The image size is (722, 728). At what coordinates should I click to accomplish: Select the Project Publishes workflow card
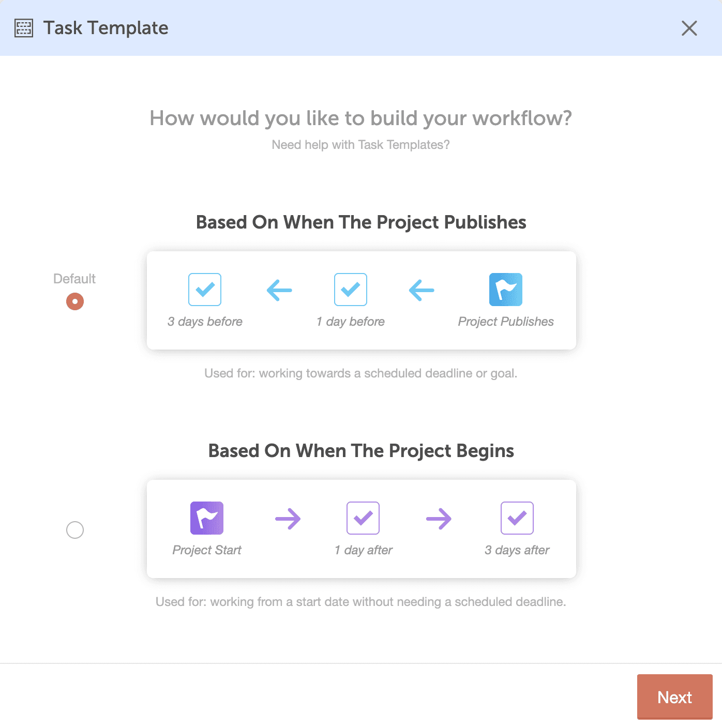pyautogui.click(x=362, y=300)
